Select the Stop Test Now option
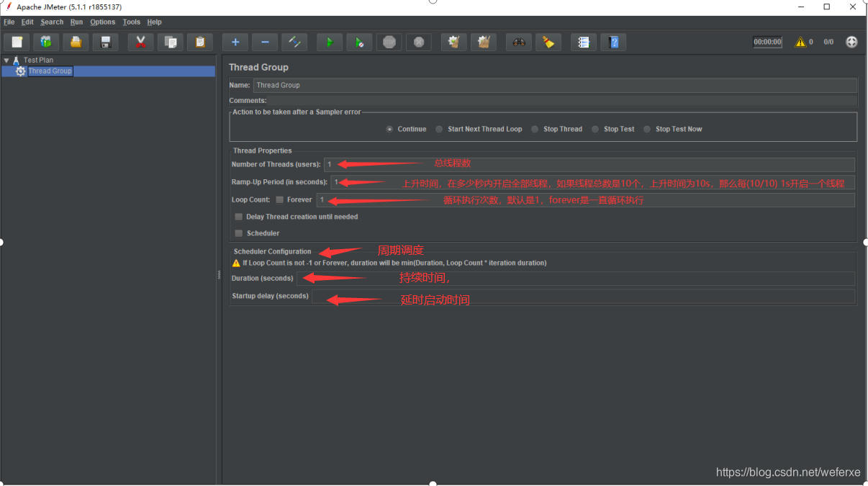Viewport: 868px width, 486px height. coord(647,130)
